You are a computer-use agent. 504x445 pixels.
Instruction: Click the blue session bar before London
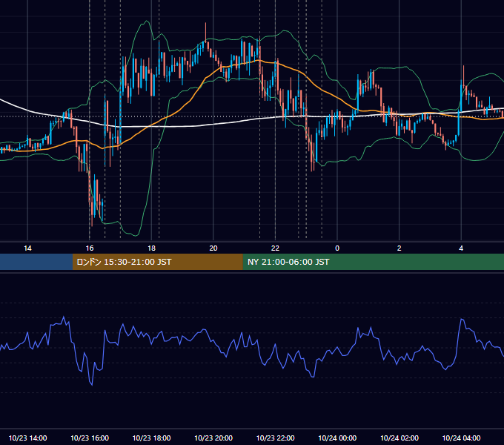point(36,262)
